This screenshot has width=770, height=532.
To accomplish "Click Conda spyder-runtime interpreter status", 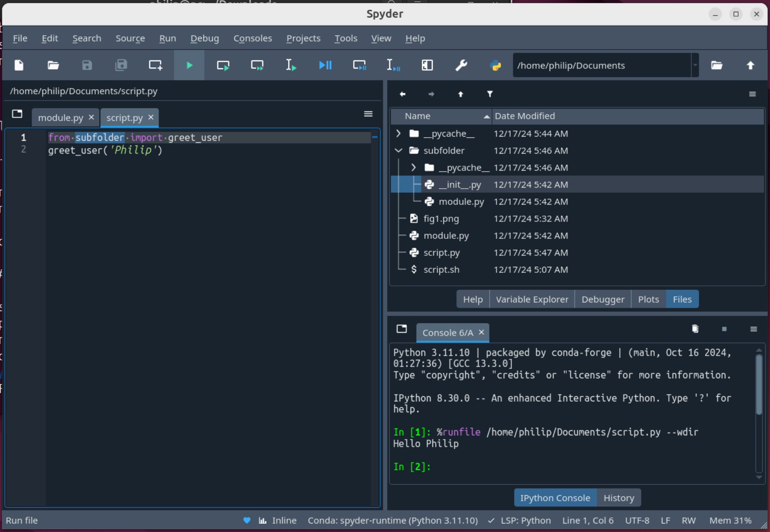I will pos(393,521).
